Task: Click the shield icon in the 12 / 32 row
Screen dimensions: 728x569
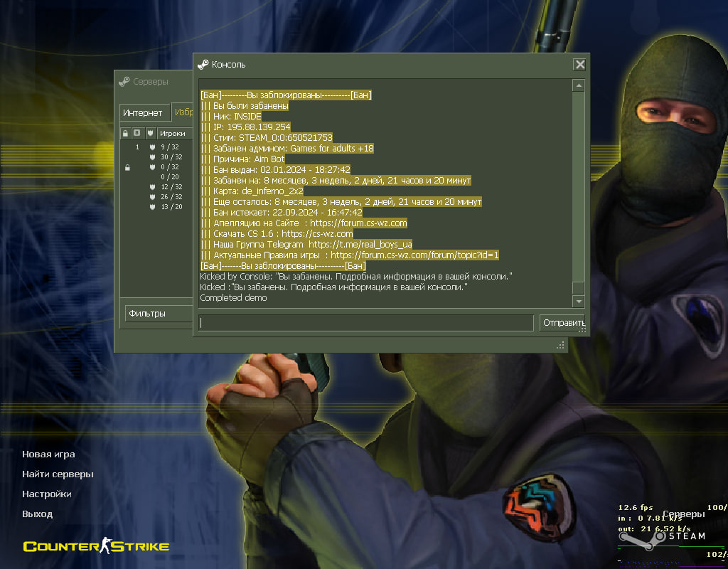Action: (x=152, y=187)
